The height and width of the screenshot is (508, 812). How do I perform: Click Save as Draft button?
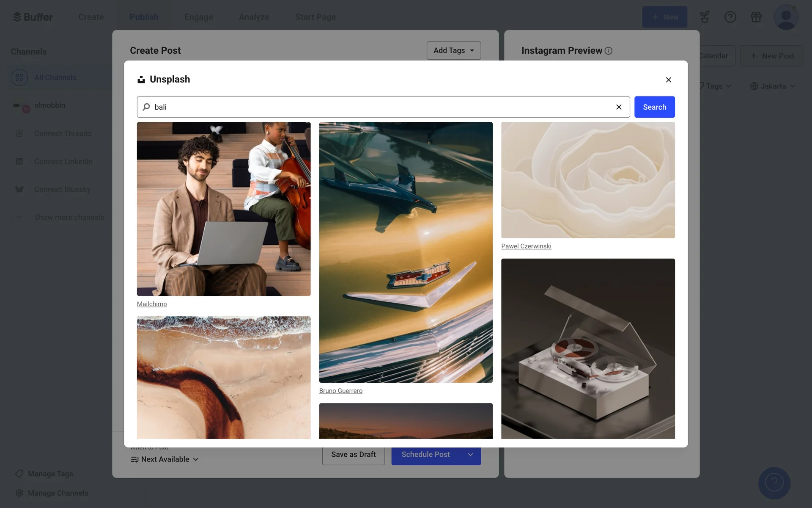point(353,455)
